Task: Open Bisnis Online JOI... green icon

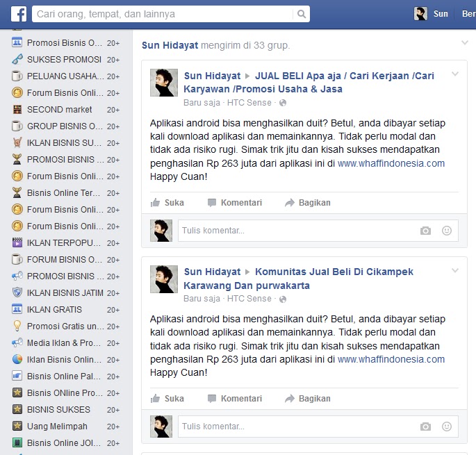Action: (17, 443)
